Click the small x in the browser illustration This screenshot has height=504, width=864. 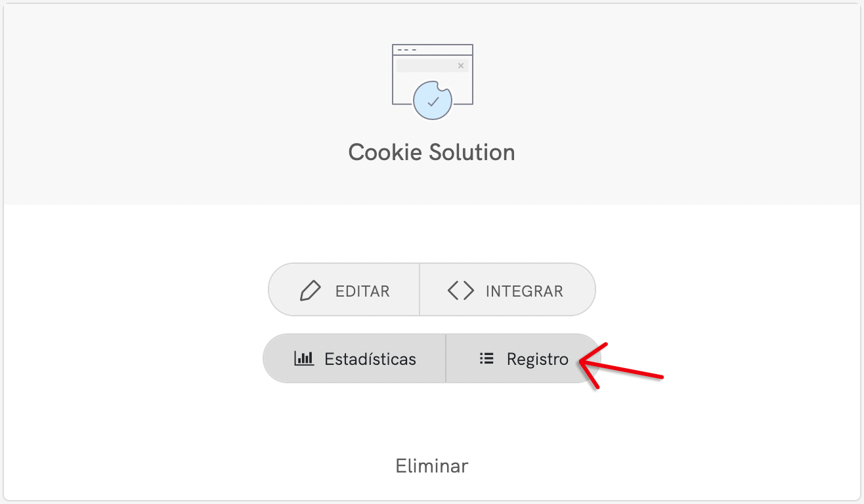[x=461, y=66]
